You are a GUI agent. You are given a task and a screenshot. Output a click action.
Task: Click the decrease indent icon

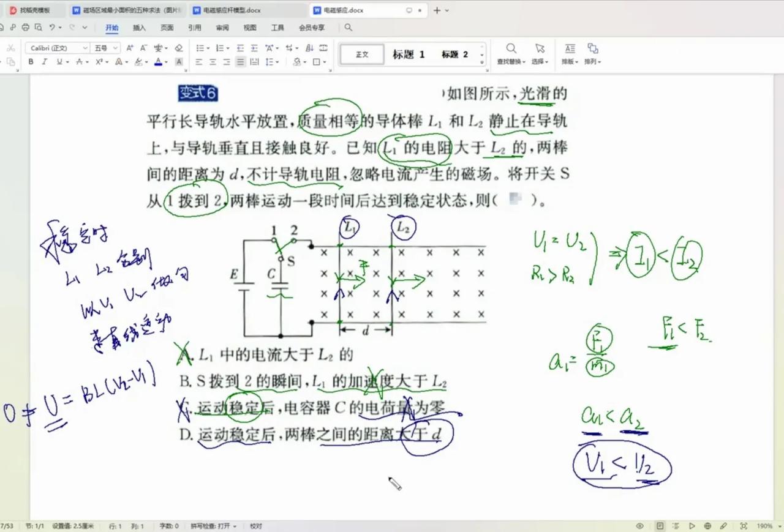[x=240, y=48]
